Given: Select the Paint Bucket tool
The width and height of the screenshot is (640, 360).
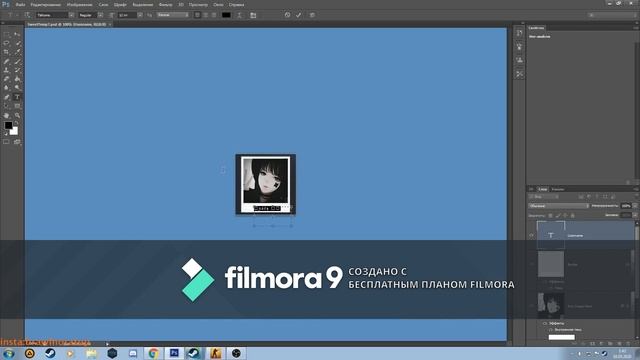Looking at the screenshot, I should (x=17, y=79).
